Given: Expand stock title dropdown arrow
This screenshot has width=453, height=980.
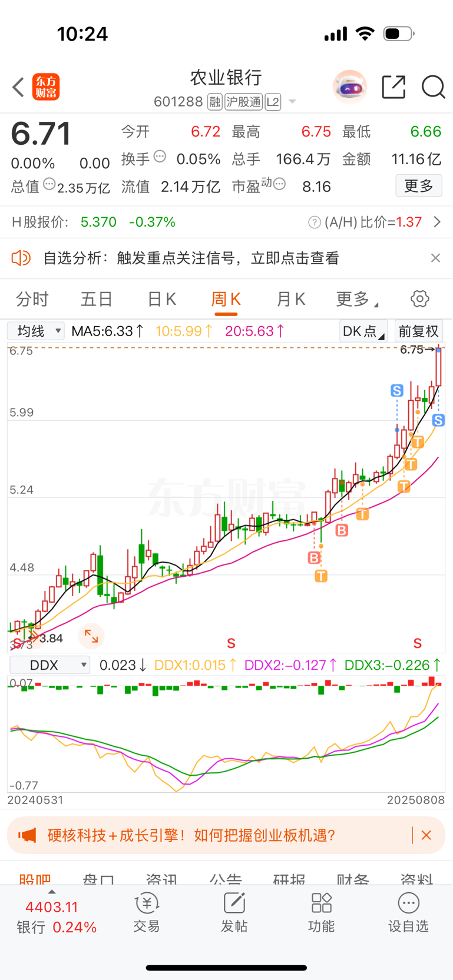Looking at the screenshot, I should click(x=292, y=102).
